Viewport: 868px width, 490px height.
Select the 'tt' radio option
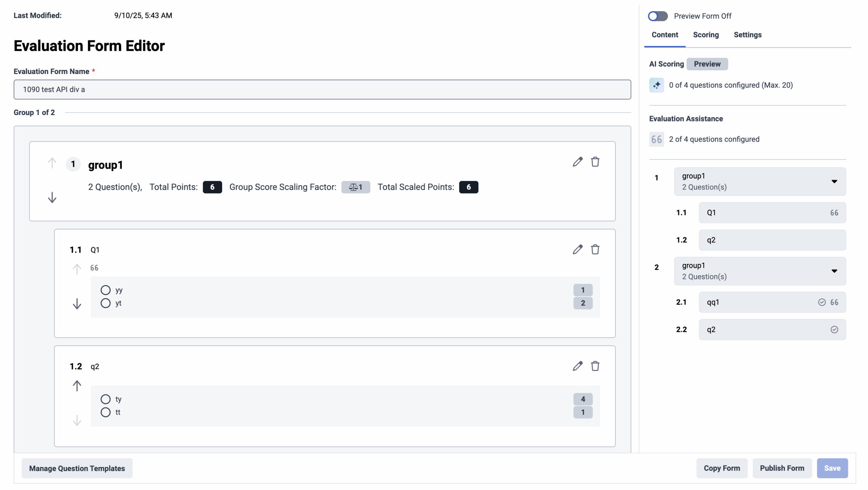pos(105,412)
